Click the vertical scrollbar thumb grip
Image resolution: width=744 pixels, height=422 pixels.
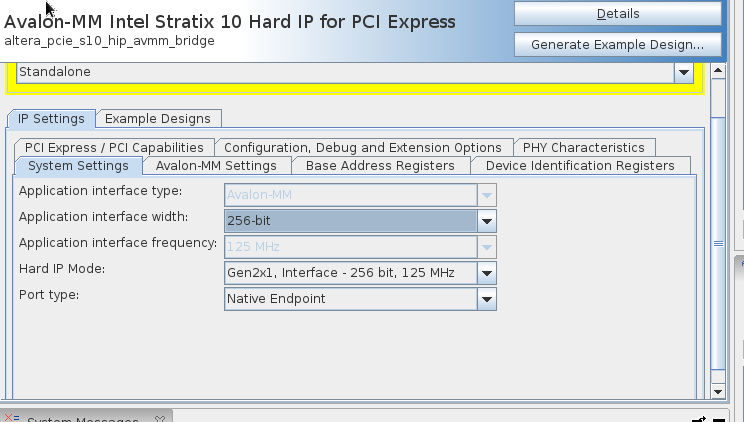pyautogui.click(x=717, y=243)
